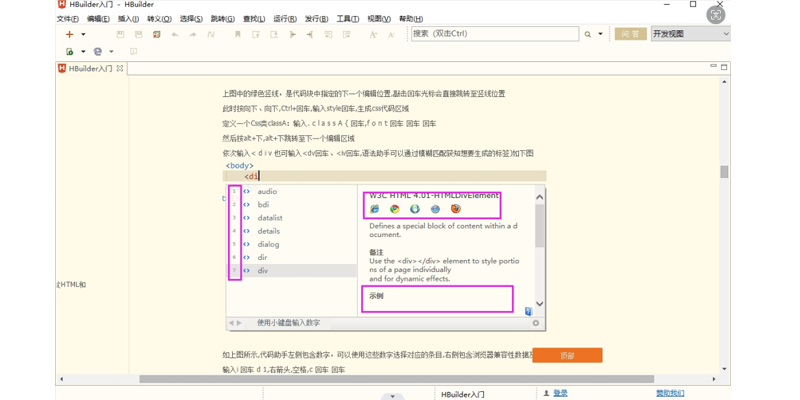The height and width of the screenshot is (400, 800).
Task: Click the Chrome compatibility icon
Action: (x=395, y=209)
